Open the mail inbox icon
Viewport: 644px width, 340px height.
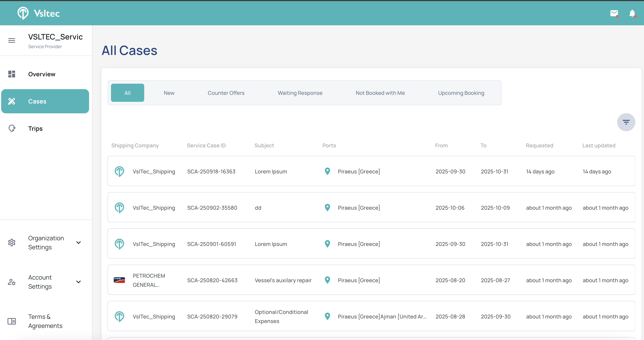coord(614,13)
